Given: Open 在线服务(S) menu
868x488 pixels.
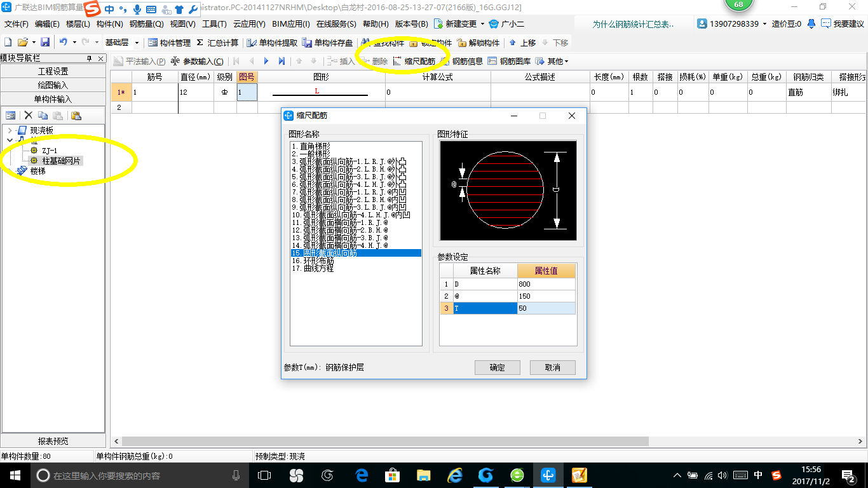Looking at the screenshot, I should (x=336, y=24).
